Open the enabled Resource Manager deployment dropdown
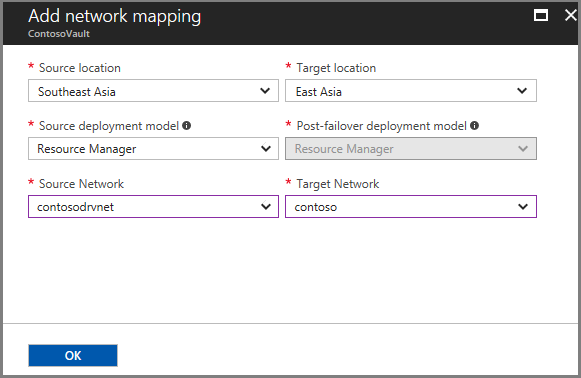Screen dimensions: 581x378 click(153, 149)
